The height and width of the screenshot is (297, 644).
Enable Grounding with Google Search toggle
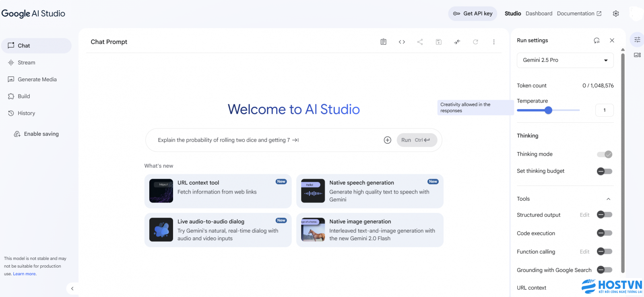[605, 270]
